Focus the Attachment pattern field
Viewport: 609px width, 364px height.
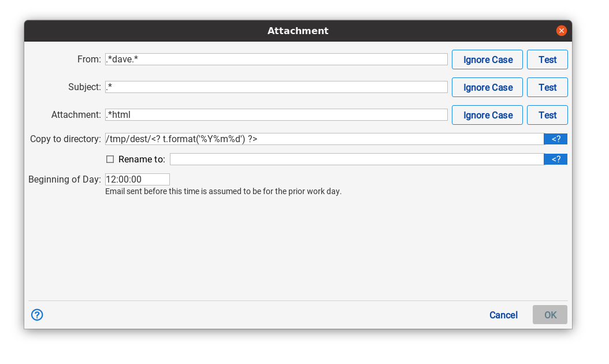pos(276,114)
